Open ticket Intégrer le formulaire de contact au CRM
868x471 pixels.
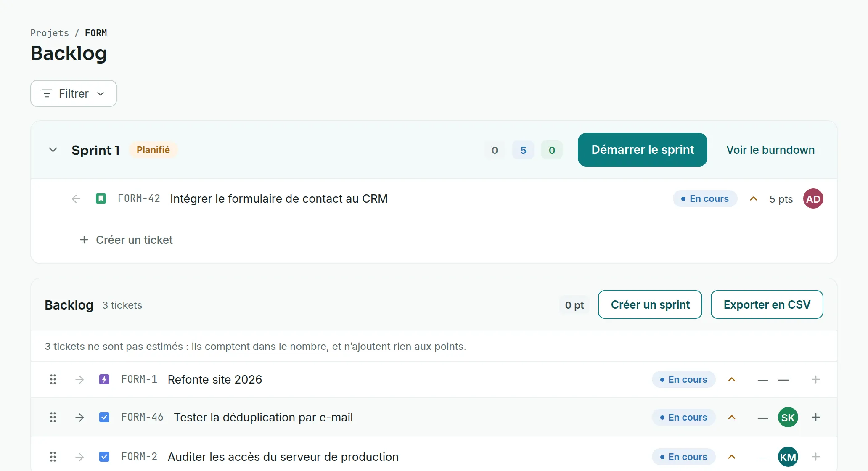pos(278,198)
